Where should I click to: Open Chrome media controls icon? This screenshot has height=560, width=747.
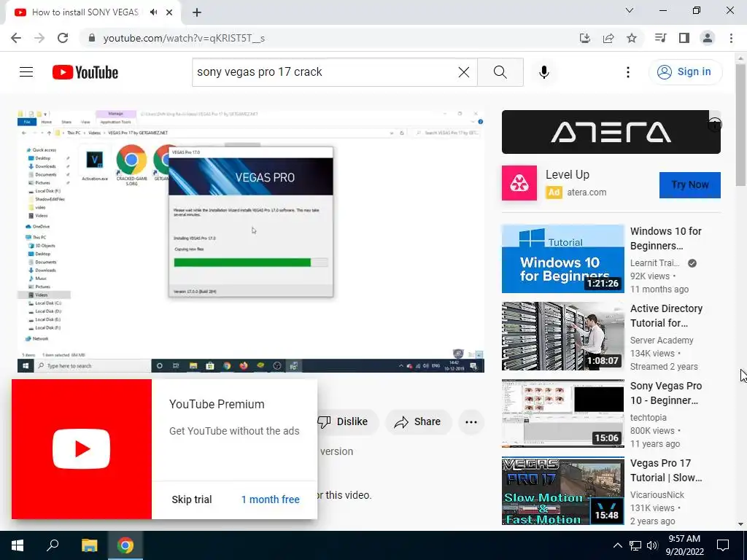pos(660,38)
